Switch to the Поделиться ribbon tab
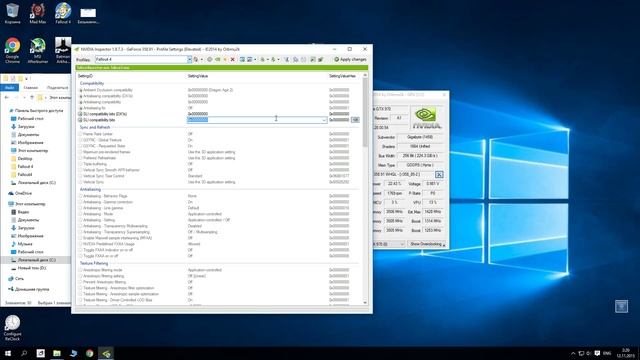640x360 pixels. point(57,87)
